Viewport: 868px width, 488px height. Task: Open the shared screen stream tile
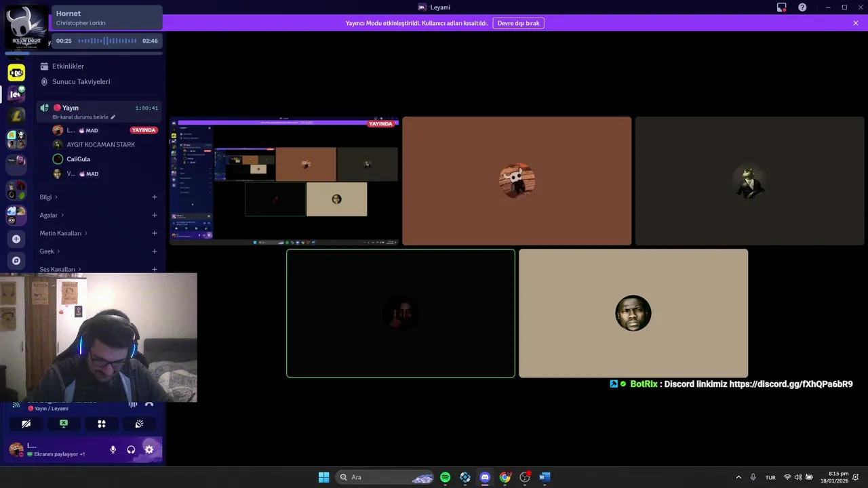pos(285,181)
